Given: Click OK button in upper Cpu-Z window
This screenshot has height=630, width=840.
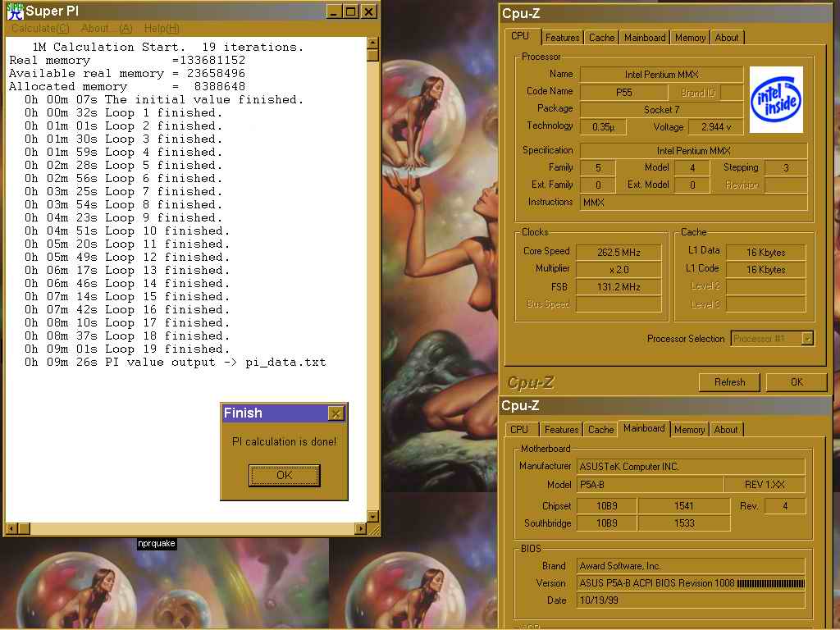Looking at the screenshot, I should point(797,382).
